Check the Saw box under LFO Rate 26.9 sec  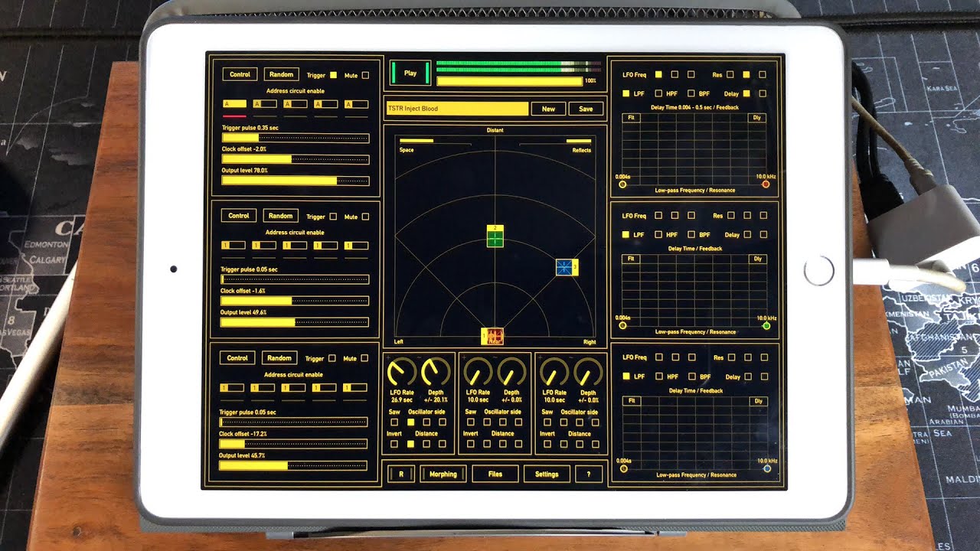(394, 422)
